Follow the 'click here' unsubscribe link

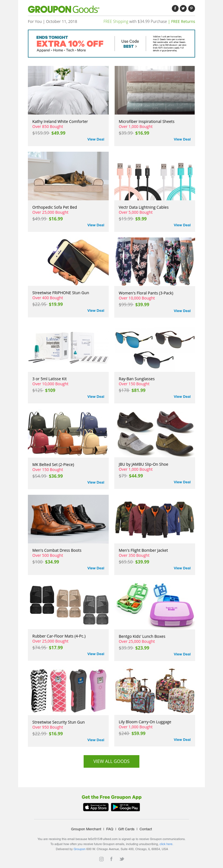pos(166,844)
